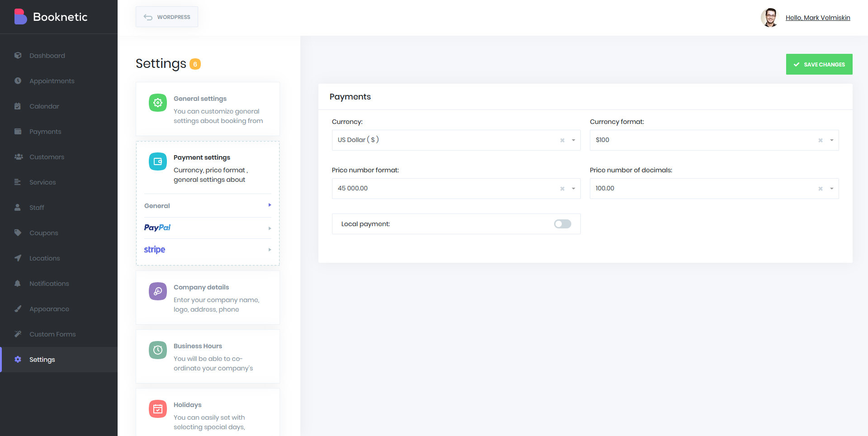Click the Locations arrow icon

[x=18, y=258]
